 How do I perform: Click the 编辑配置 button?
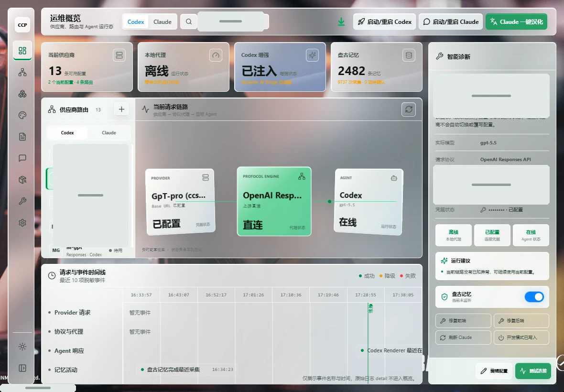click(x=494, y=371)
